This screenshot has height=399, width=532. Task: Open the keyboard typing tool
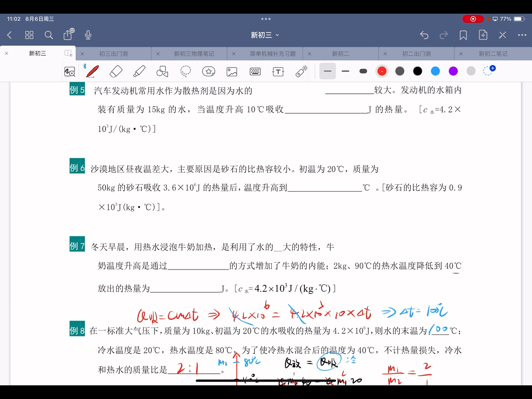(x=255, y=72)
